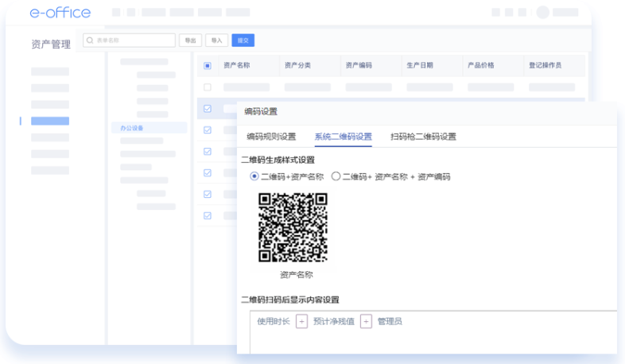625x364 pixels.
Task: Click the 资产名称 column header
Action: click(237, 65)
